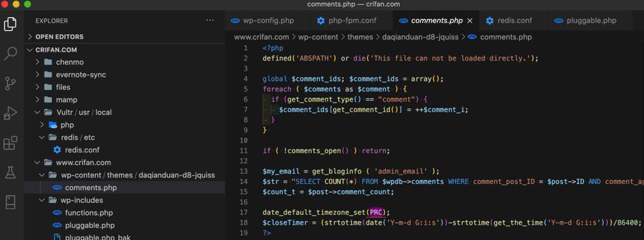
Task: Collapse the CRIFAN.COM root section
Action: pos(30,50)
